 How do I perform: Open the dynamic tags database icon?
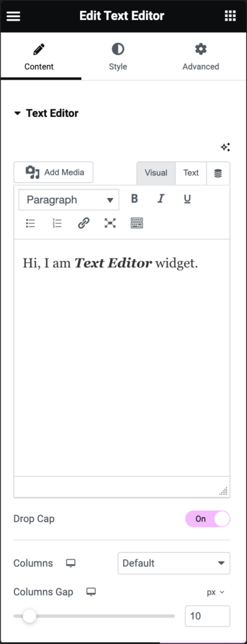point(218,174)
